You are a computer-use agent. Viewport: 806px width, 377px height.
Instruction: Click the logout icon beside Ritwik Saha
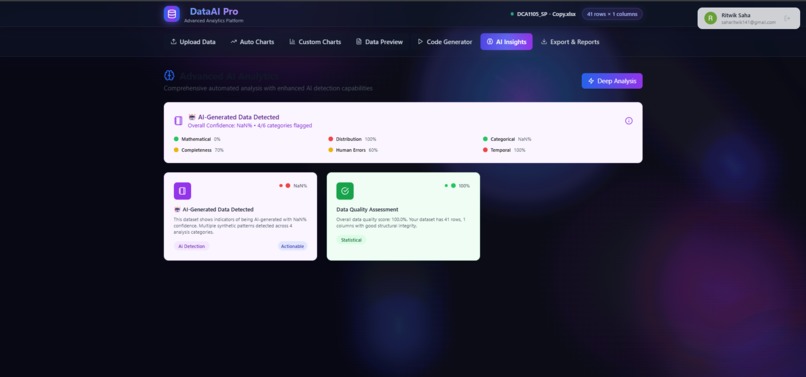tap(787, 18)
